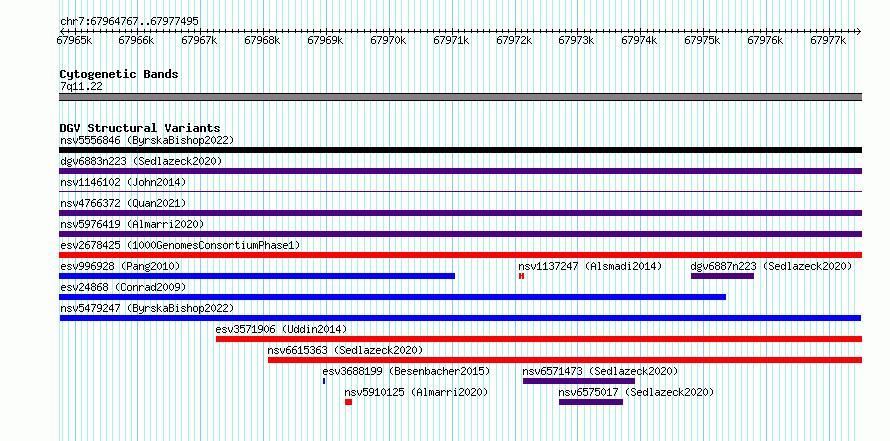
Task: Click the 67970k ruler tick
Action: 388,40
